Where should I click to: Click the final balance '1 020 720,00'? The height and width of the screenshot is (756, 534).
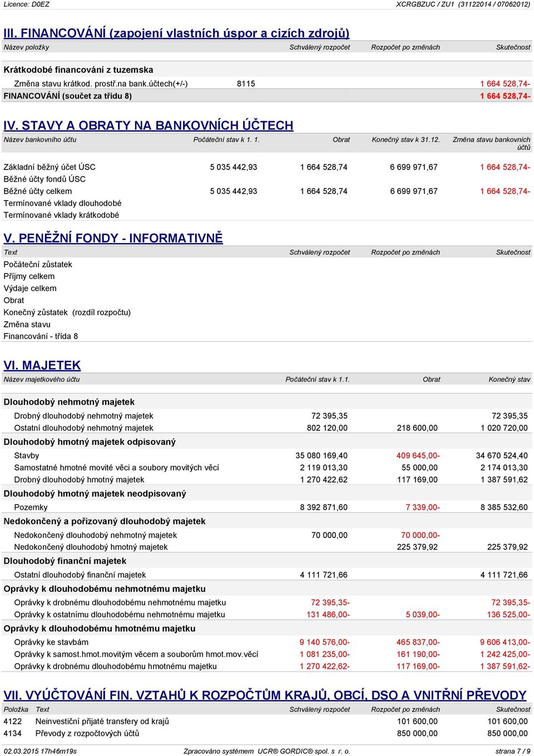coord(505,428)
